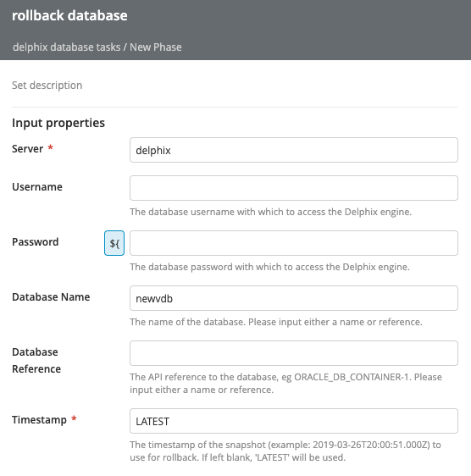Focus the Username input field

point(294,188)
